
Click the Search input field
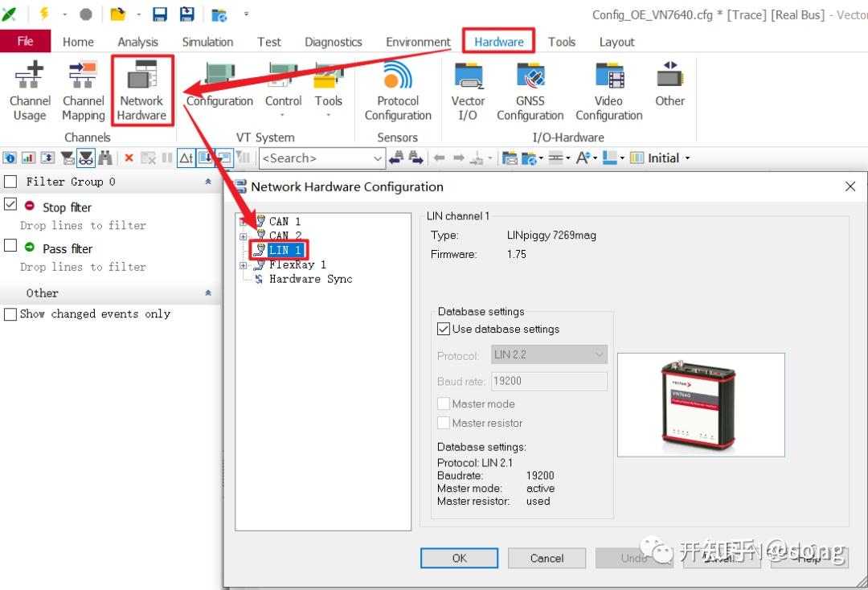point(316,159)
